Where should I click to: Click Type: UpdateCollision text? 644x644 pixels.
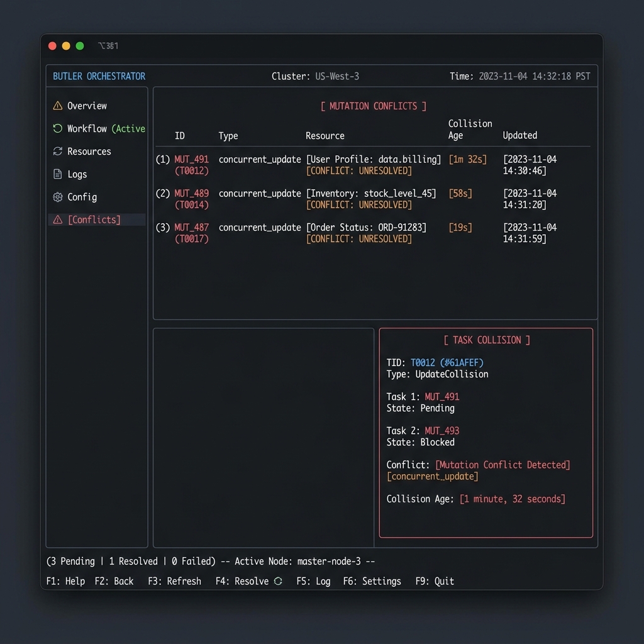click(x=438, y=374)
